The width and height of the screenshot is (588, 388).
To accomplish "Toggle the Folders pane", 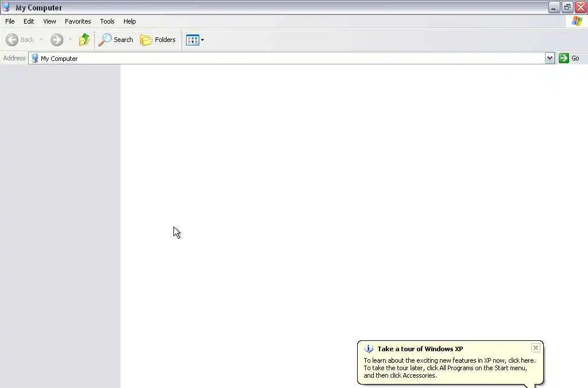I will tap(157, 40).
